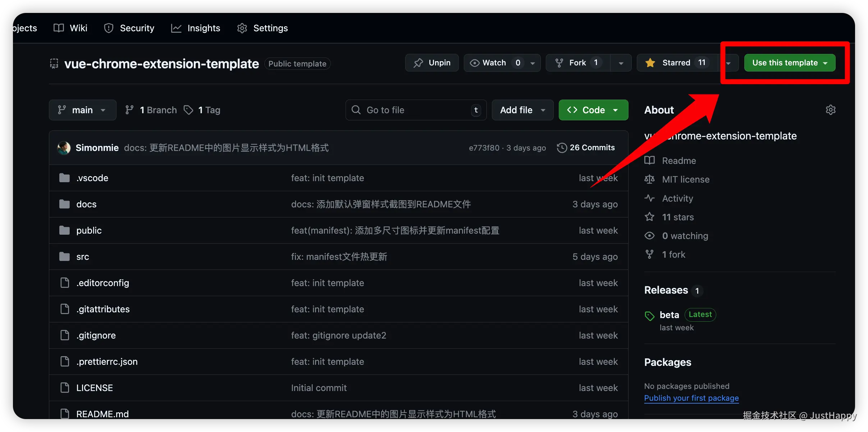Follow the Publish your first package link
This screenshot has height=432, width=868.
point(691,398)
